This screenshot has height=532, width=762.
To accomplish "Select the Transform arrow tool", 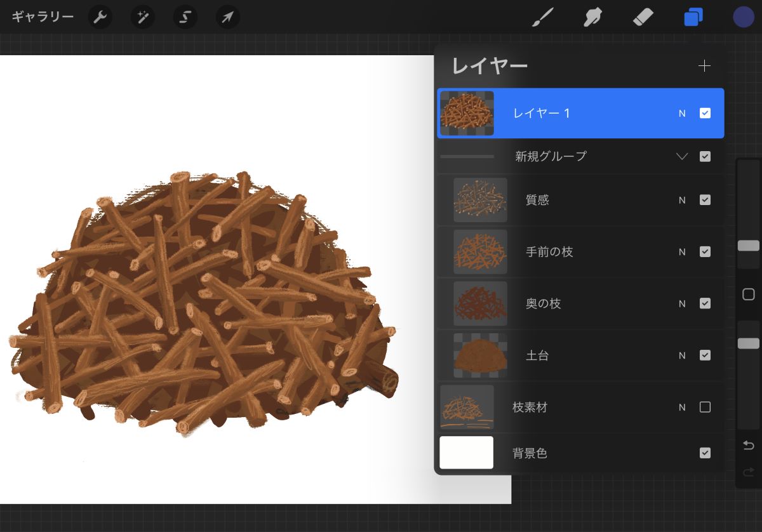I will [x=227, y=17].
